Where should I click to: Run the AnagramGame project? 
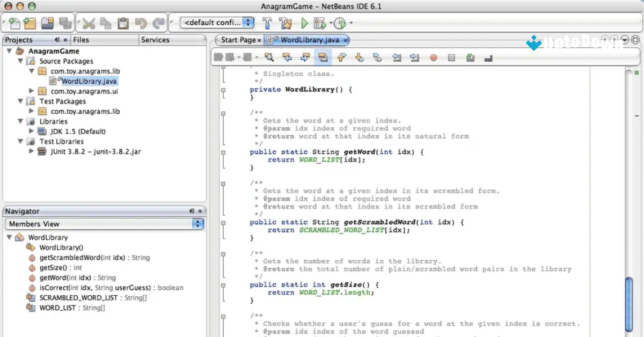pos(303,23)
